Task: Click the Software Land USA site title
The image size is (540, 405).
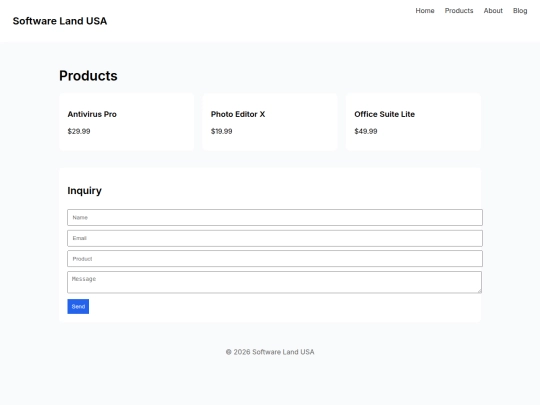Action: tap(60, 21)
